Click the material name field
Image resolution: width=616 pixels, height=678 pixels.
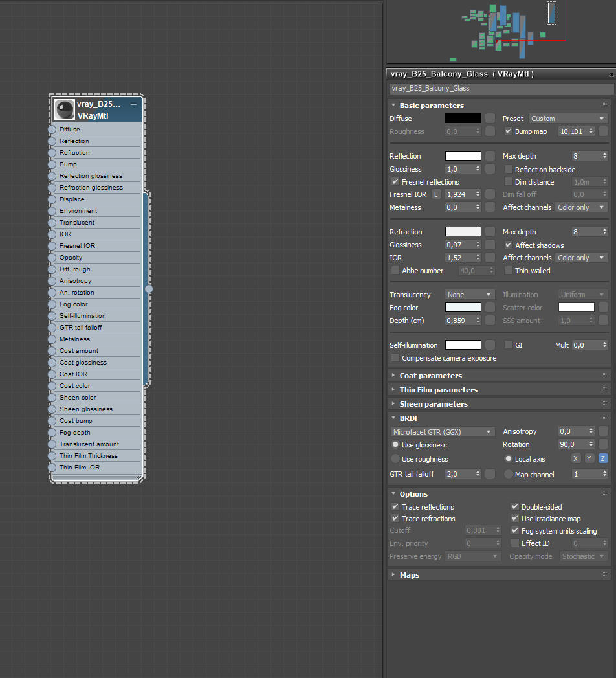(x=501, y=88)
